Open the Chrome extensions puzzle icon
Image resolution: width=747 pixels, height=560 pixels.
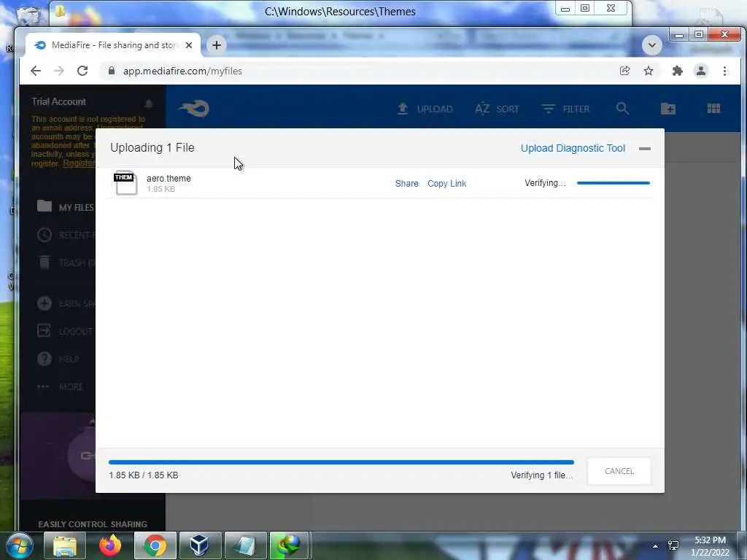[x=677, y=71]
